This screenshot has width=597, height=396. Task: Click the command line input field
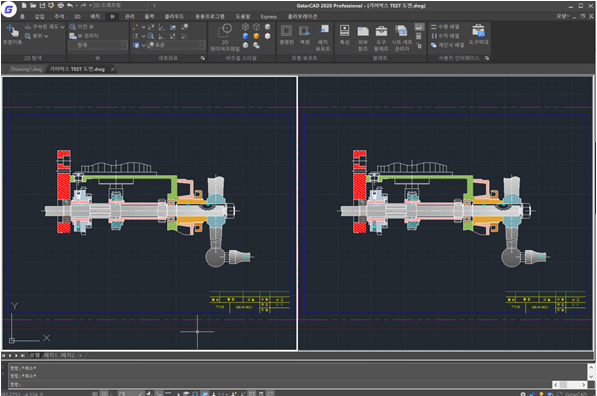click(x=280, y=384)
